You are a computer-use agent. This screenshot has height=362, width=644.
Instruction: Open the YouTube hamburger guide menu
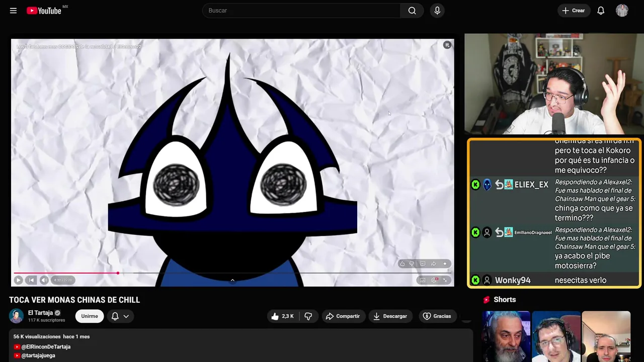coord(13,11)
